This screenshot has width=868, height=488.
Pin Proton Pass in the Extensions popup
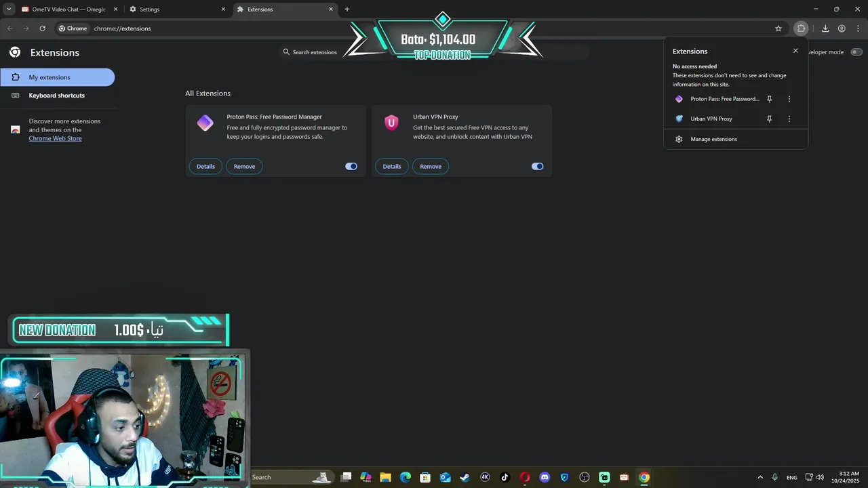tap(769, 99)
